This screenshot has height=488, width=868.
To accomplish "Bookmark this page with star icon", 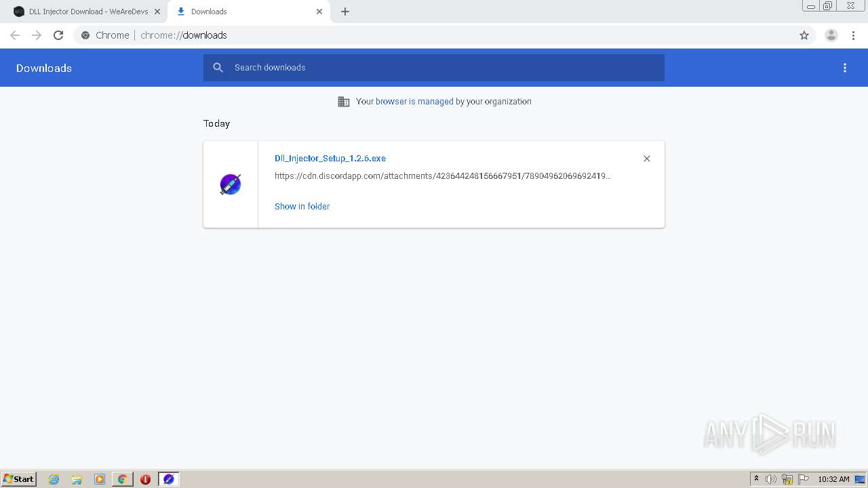I will click(x=804, y=35).
